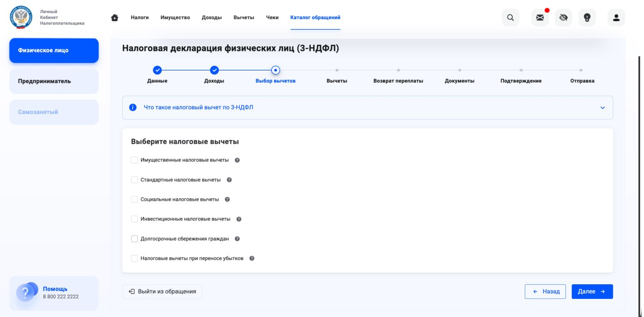Screen dimensions: 644x317
Task: Click the home icon in top navigation
Action: point(115,18)
